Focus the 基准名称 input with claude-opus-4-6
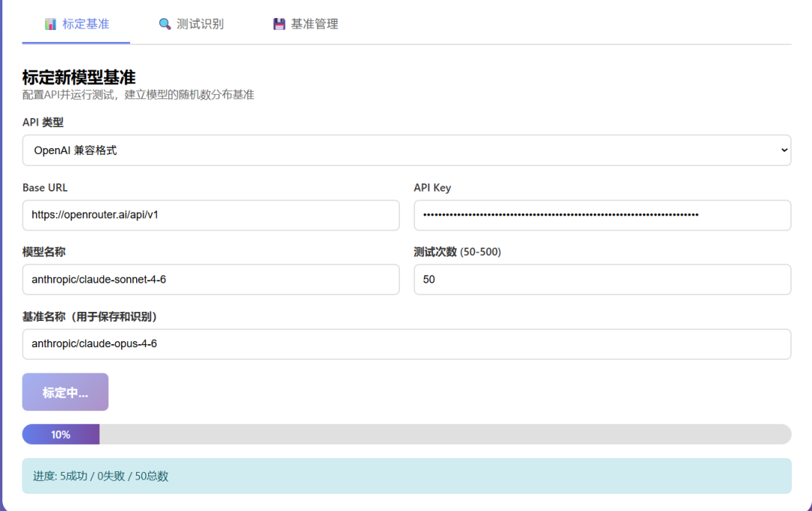Screen dimensions: 812x511 [x=407, y=343]
